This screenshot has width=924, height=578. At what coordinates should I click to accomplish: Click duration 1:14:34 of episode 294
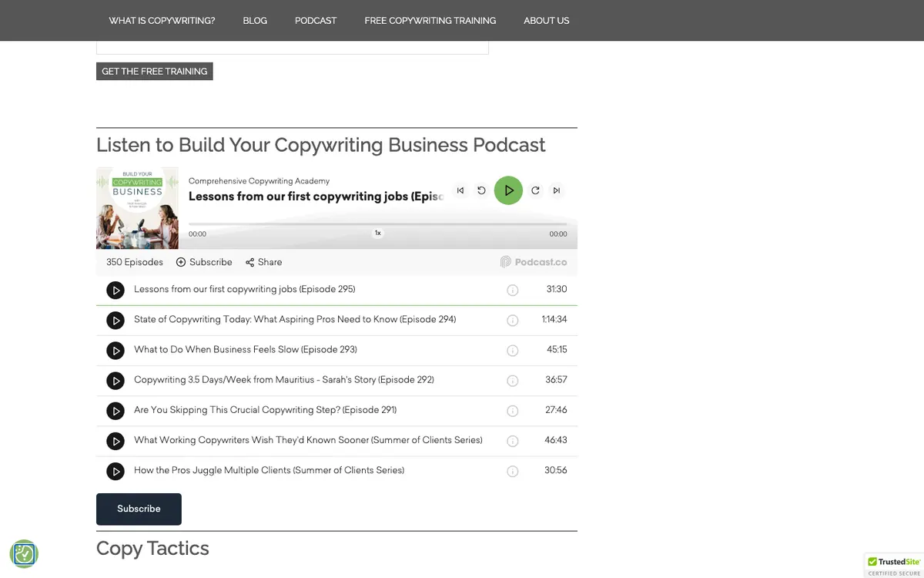click(x=554, y=319)
